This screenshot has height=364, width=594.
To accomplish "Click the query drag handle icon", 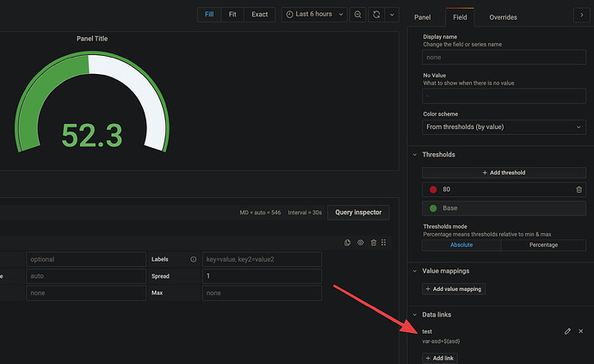I will 384,243.
